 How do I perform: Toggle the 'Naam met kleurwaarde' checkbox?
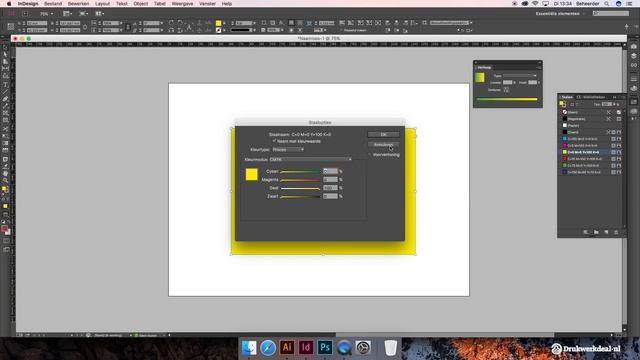[x=274, y=141]
